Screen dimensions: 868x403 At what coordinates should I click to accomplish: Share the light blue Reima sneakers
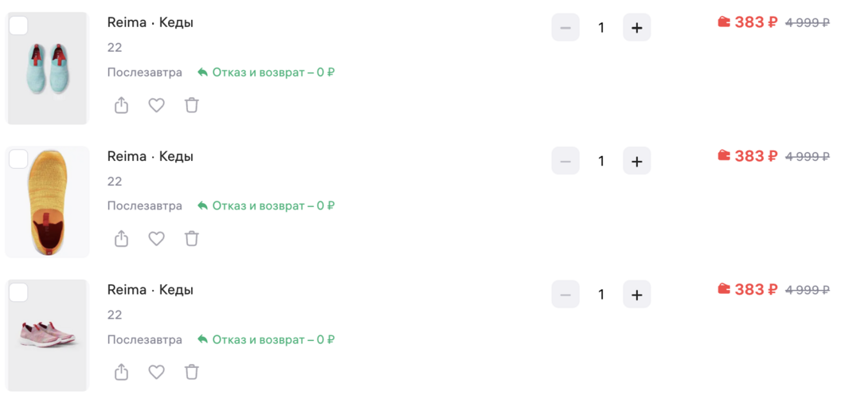coord(121,105)
